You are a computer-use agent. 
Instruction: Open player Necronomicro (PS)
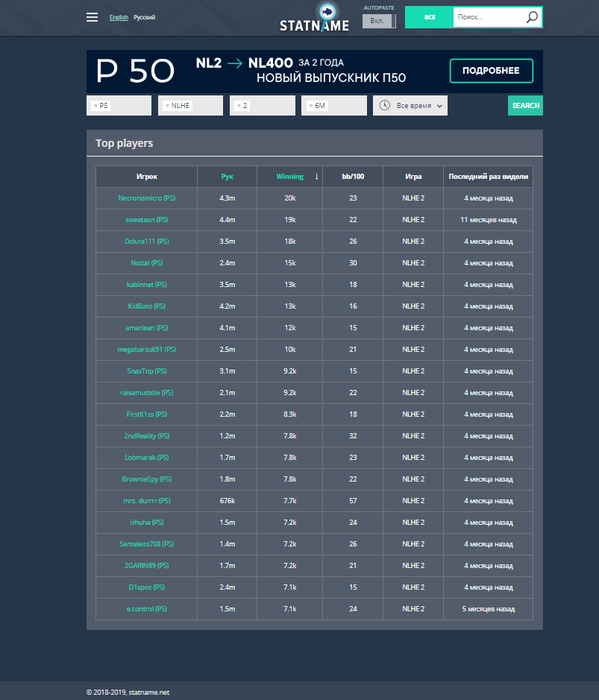[146, 198]
